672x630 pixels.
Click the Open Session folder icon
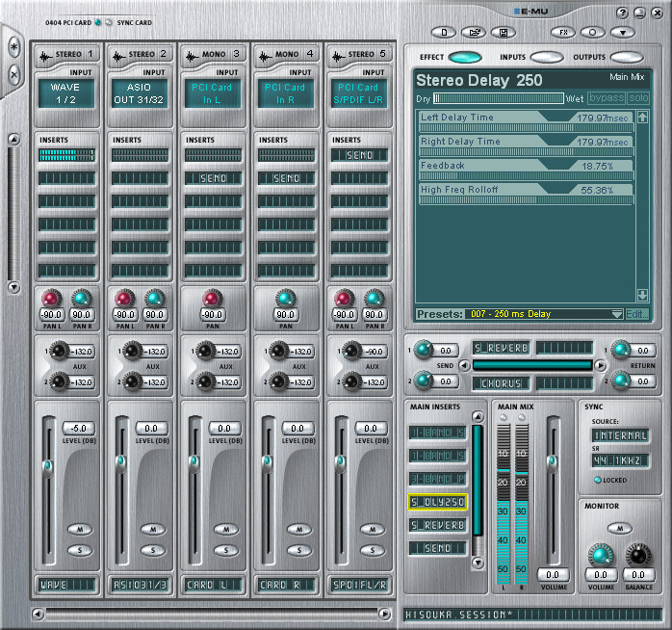point(472,32)
